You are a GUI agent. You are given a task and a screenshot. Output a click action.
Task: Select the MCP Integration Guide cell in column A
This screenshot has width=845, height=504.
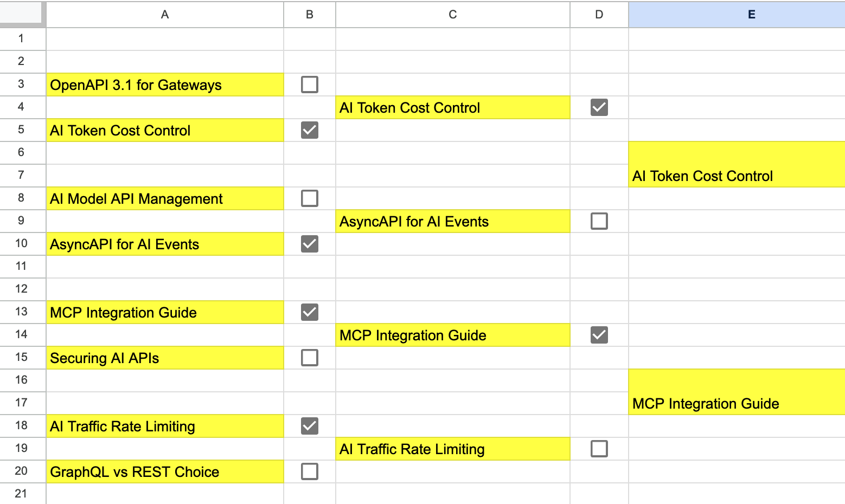tap(165, 312)
